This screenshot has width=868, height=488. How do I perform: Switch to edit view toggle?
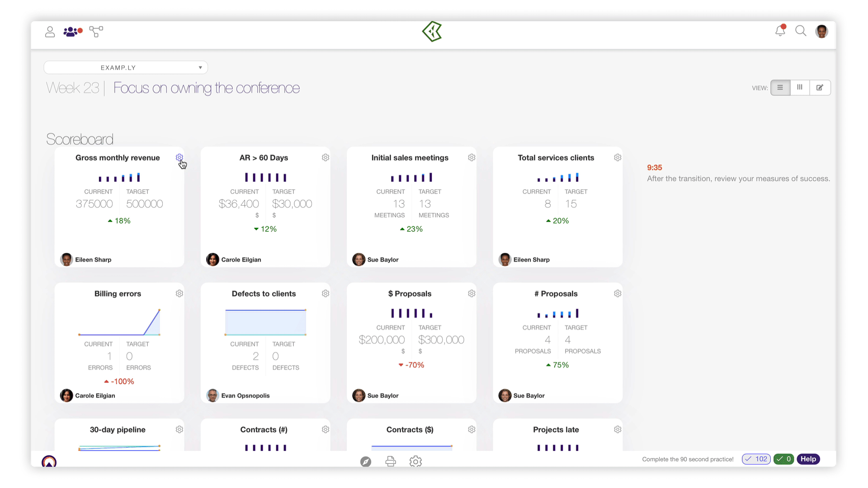click(x=820, y=88)
